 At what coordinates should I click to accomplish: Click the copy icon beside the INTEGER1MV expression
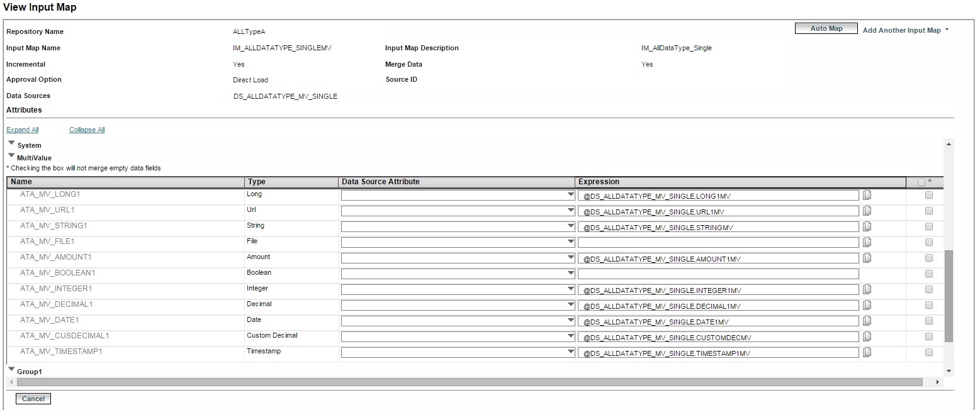(867, 289)
